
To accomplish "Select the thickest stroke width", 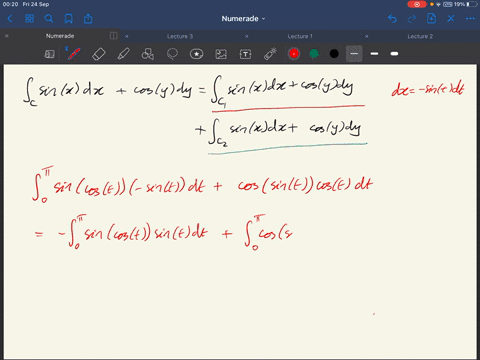I will coord(394,54).
